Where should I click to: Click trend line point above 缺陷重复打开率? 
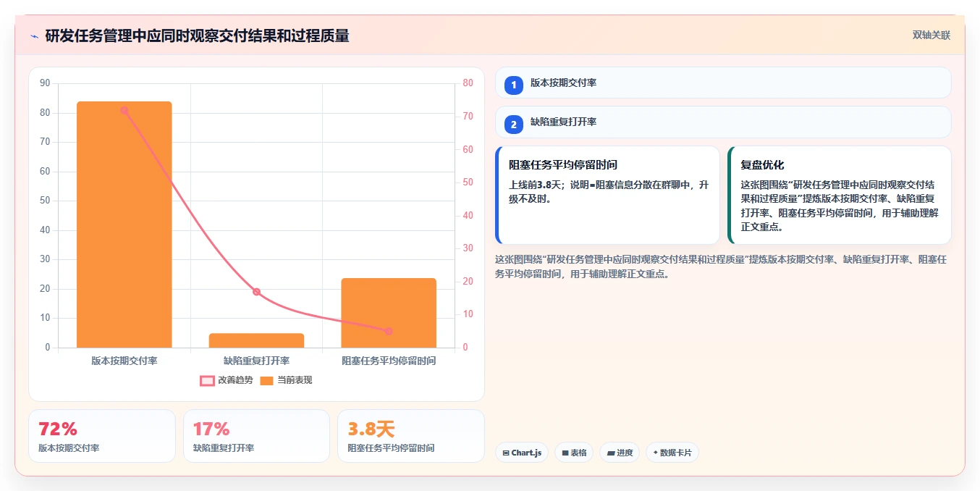[256, 292]
